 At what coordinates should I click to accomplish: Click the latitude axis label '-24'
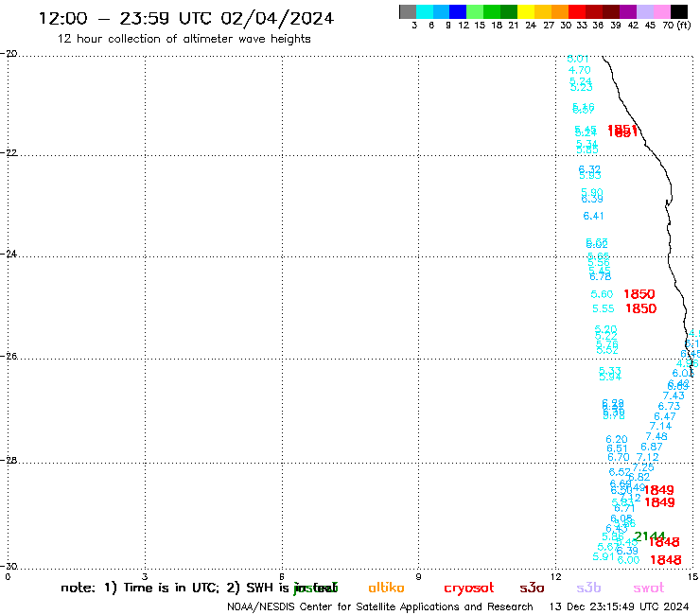point(9,254)
